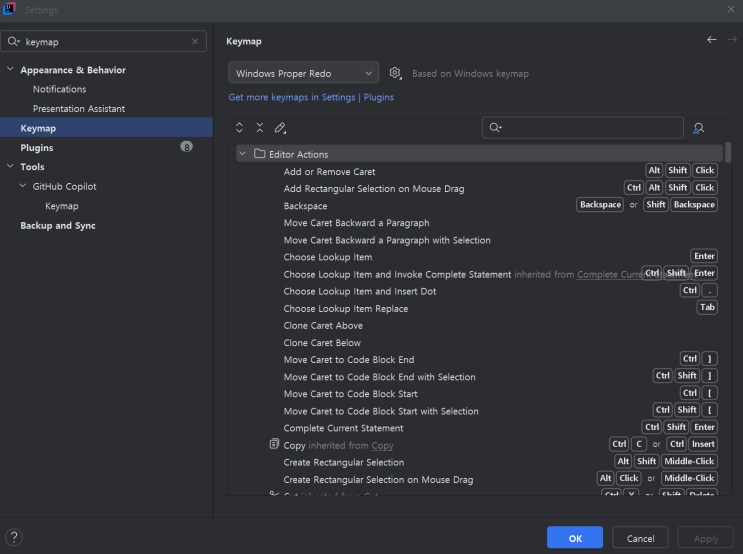Click the back navigation arrow
This screenshot has height=554, width=743.
pos(712,39)
